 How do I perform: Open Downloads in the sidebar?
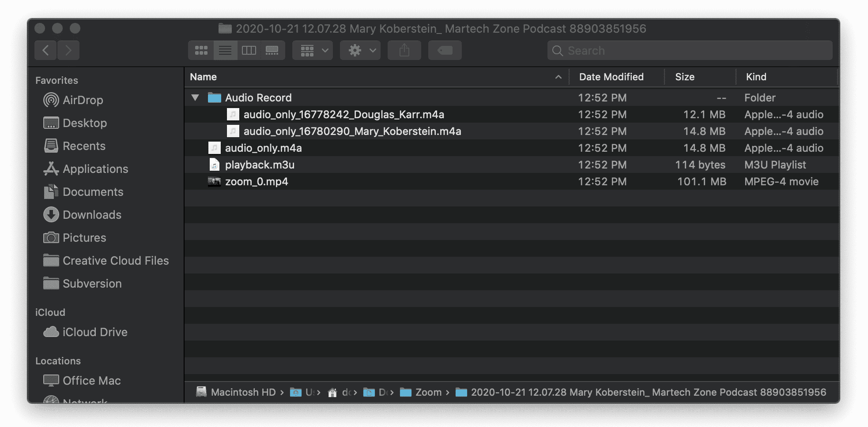point(92,215)
